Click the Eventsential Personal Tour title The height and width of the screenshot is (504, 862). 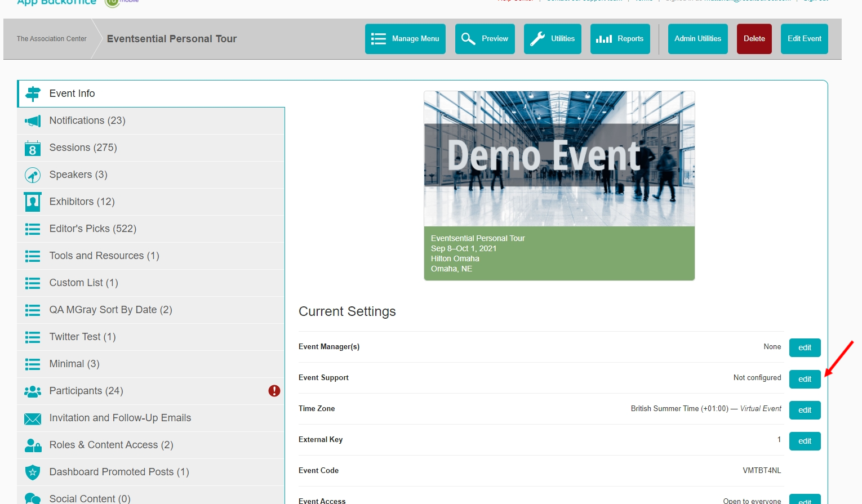[172, 39]
